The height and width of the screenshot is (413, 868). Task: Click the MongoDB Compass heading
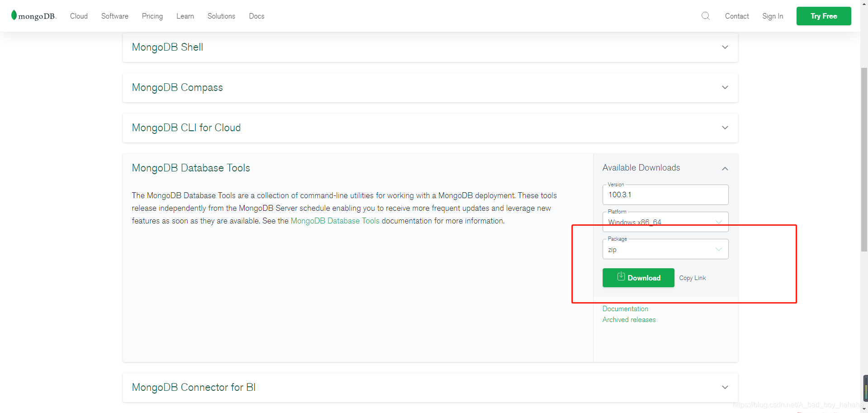click(x=177, y=87)
